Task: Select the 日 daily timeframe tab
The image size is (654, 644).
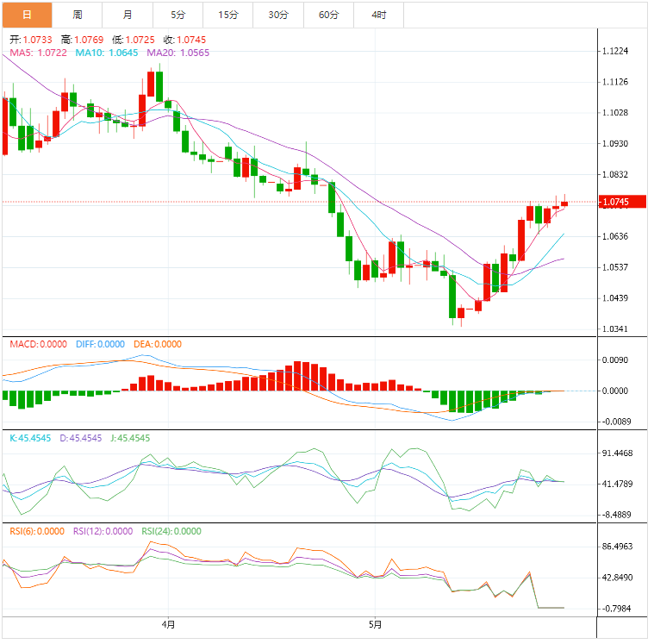Action: coord(27,15)
